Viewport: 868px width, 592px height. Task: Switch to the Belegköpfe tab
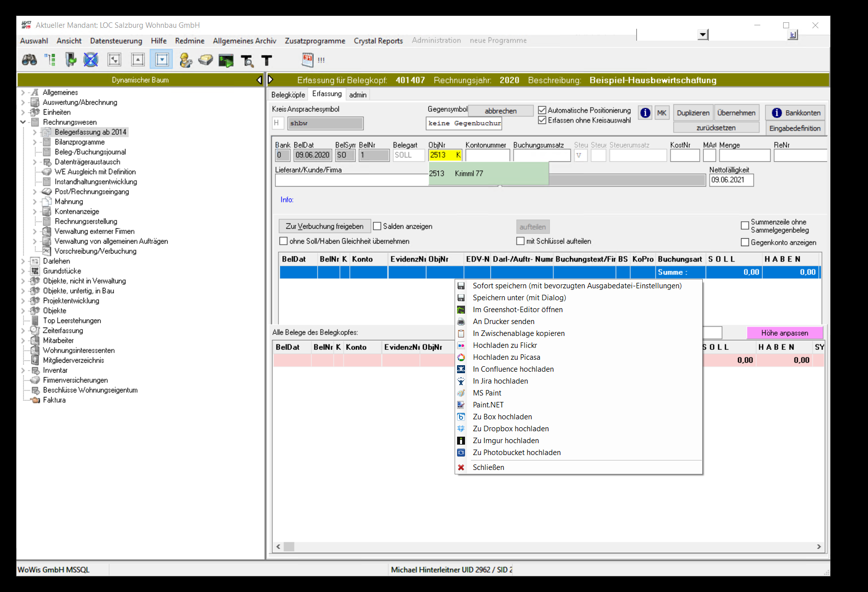coord(288,95)
